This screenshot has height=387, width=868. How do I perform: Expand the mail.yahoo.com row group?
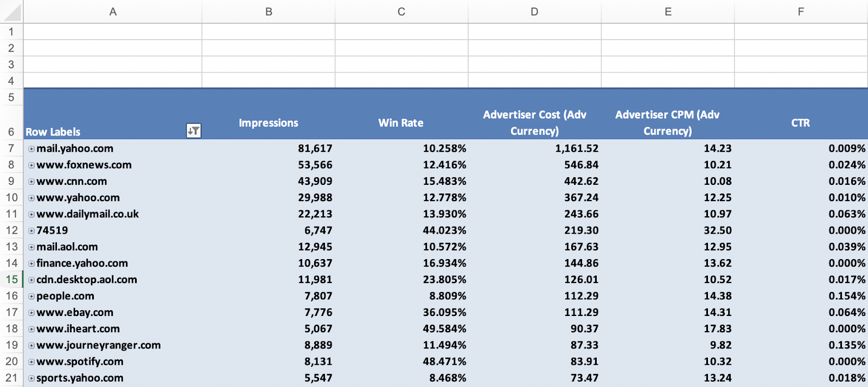(31, 149)
